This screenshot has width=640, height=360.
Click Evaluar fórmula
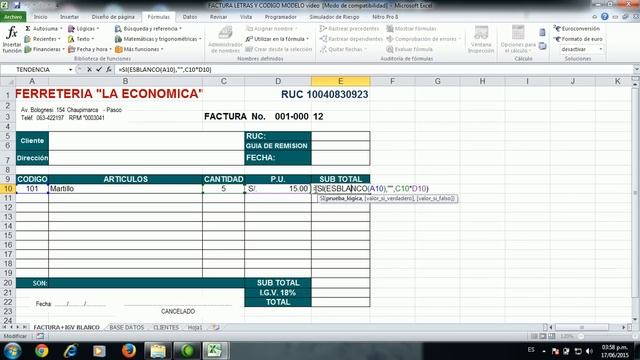click(x=409, y=49)
